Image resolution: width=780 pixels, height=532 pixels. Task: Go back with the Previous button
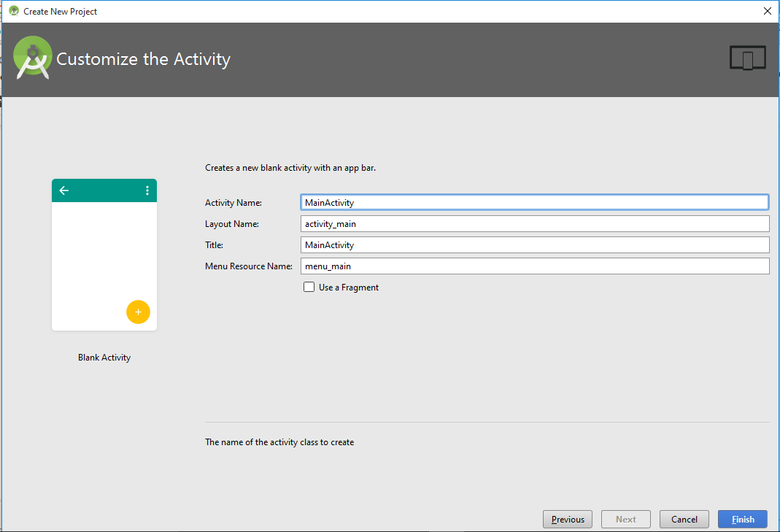[568, 519]
